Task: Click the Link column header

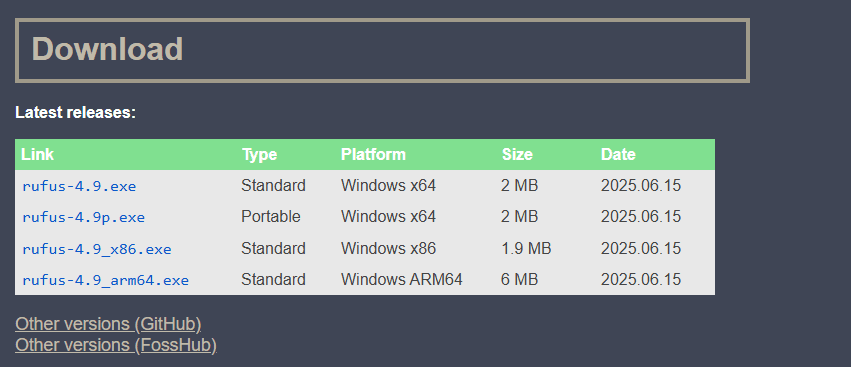Action: 37,154
